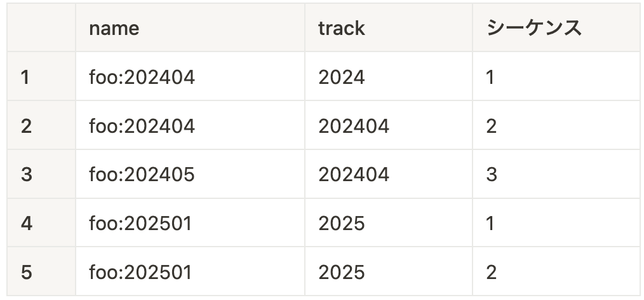The width and height of the screenshot is (644, 300).
Task: Click the empty top-left corner header cell
Action: point(41,27)
